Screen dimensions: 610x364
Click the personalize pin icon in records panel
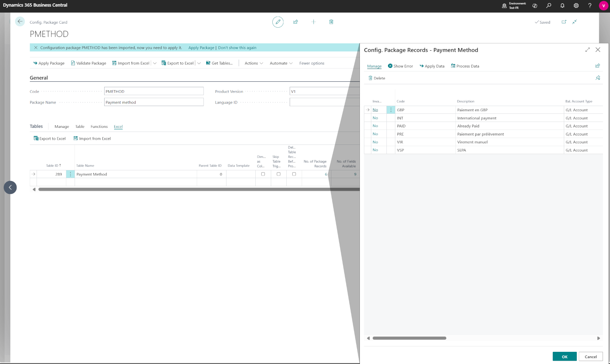point(597,78)
